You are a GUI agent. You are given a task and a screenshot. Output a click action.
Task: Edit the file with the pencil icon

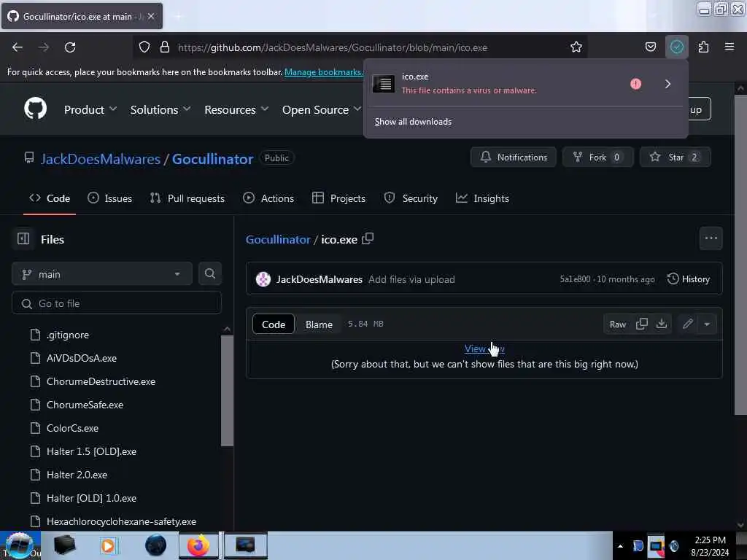pyautogui.click(x=687, y=324)
